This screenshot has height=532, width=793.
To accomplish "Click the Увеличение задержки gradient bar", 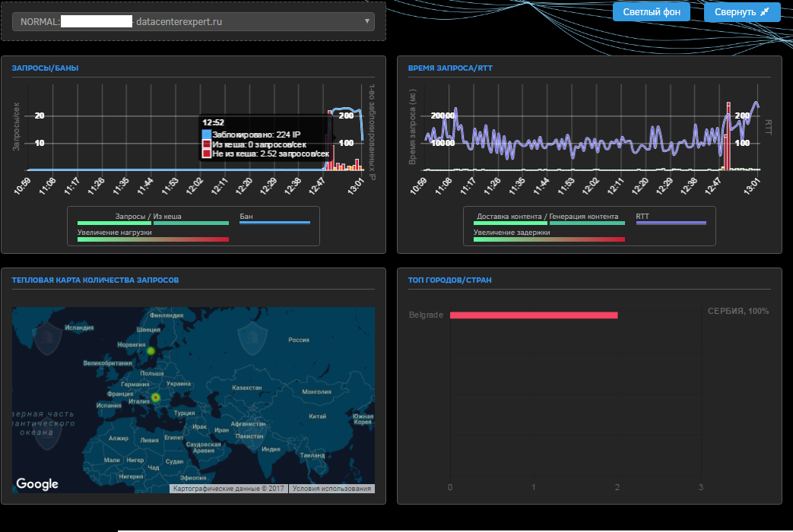I will (x=549, y=239).
